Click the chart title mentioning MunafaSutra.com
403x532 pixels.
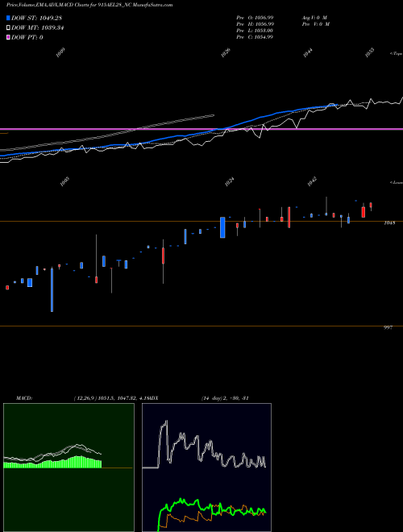[89, 5]
